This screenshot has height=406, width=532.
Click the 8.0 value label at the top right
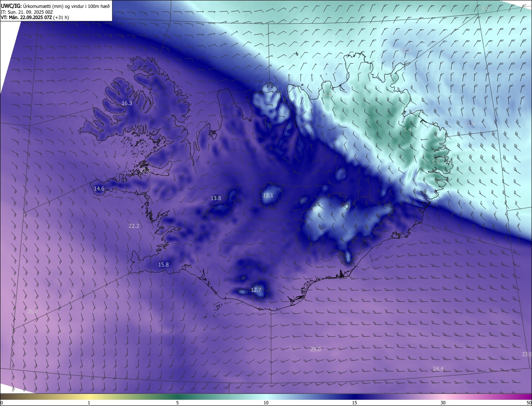tap(485, 8)
